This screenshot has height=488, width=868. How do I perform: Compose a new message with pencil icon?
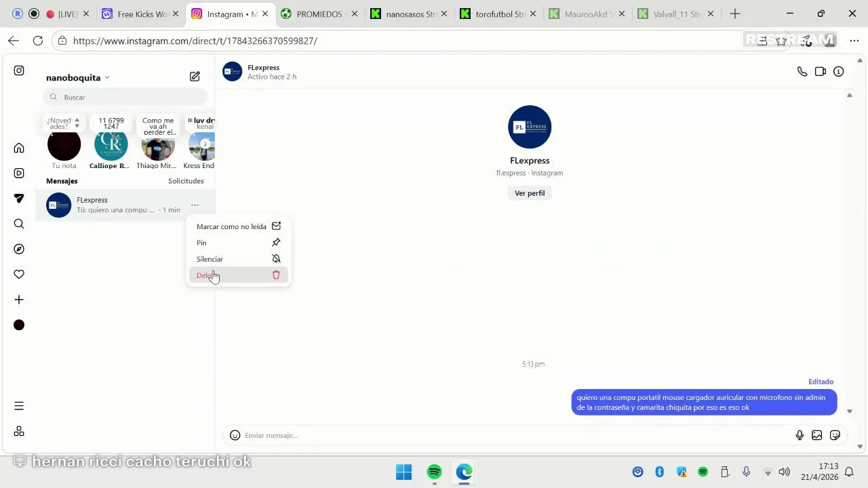pos(195,77)
